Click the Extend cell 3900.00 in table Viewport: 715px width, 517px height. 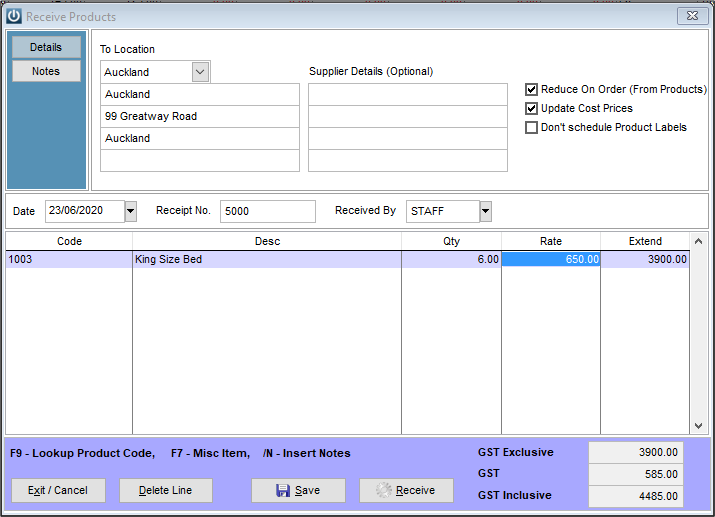[645, 259]
